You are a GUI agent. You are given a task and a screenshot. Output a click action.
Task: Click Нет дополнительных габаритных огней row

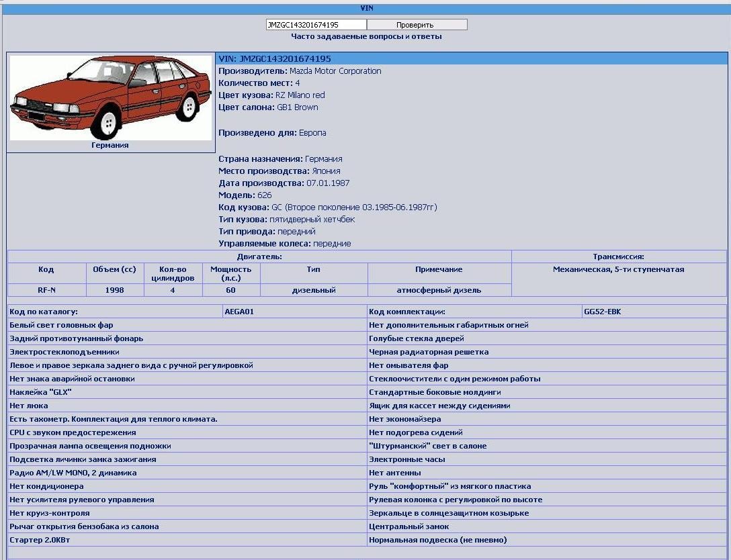[x=547, y=325]
